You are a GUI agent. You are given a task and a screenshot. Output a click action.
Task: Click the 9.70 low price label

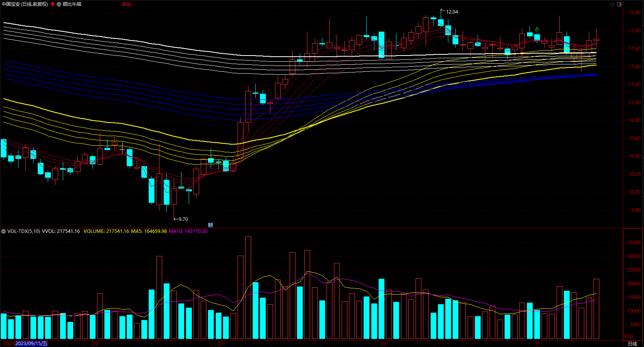coord(183,219)
